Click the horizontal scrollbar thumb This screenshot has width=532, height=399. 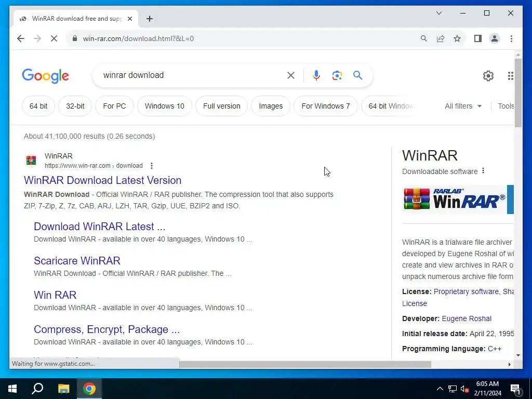click(x=305, y=364)
